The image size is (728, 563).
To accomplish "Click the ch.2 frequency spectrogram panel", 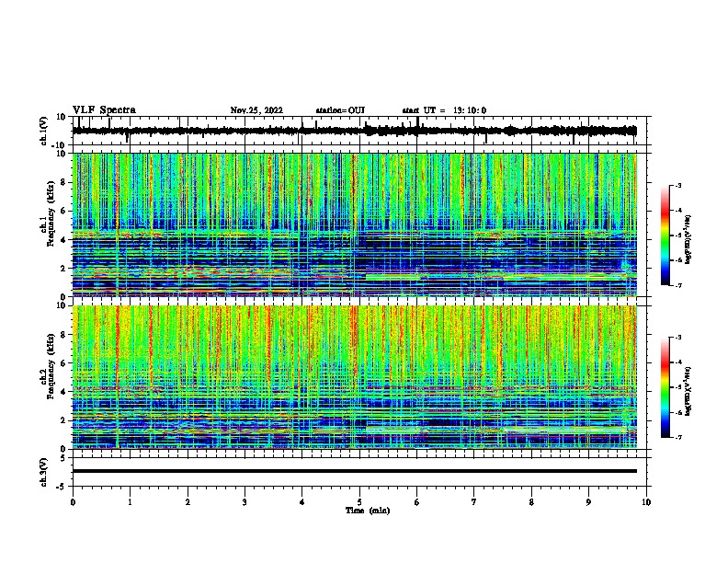I will (355, 377).
